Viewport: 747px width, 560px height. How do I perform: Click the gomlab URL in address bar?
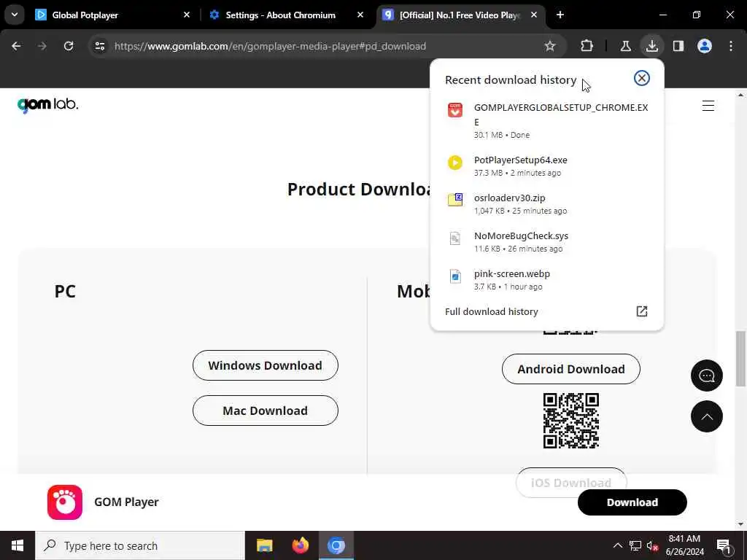270,46
